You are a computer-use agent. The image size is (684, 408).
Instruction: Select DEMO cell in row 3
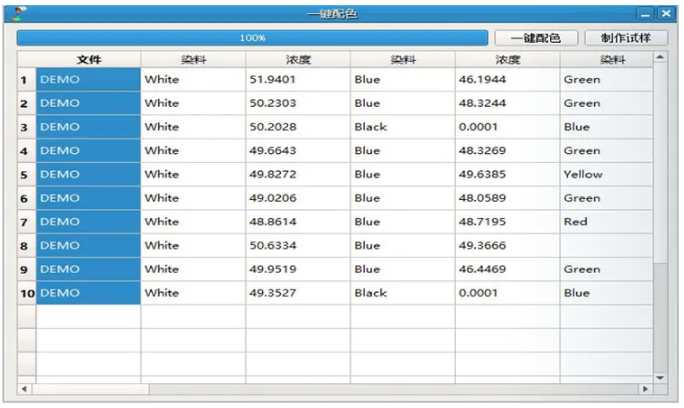89,127
